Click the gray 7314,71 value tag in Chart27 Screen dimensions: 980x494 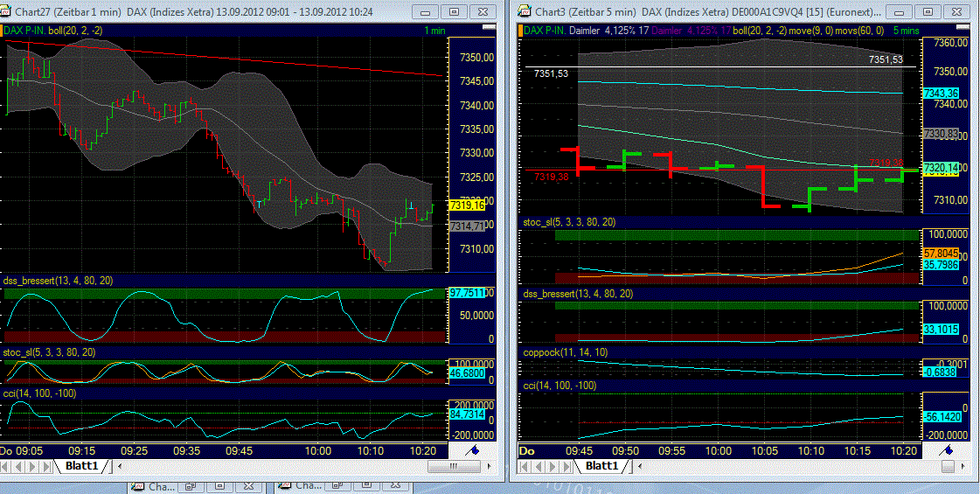click(467, 226)
